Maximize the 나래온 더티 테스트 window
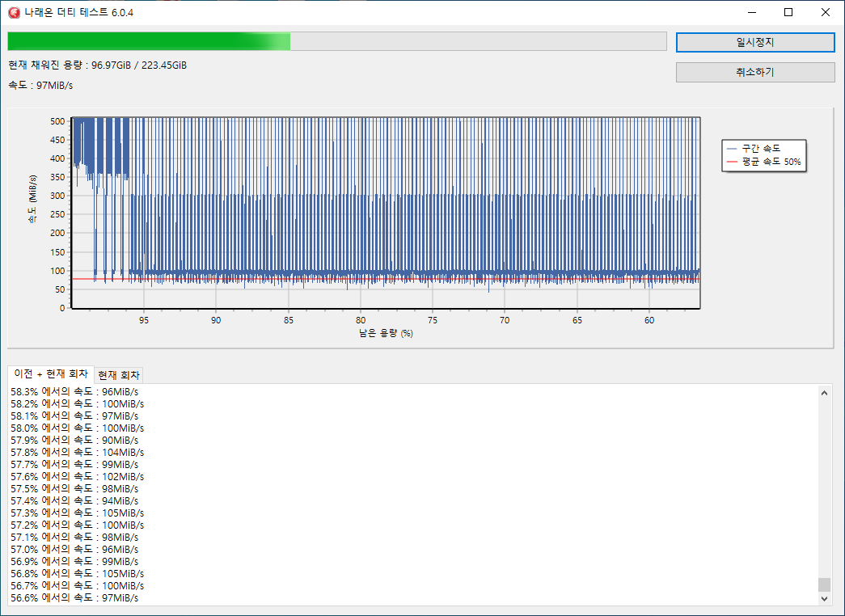 [x=788, y=12]
